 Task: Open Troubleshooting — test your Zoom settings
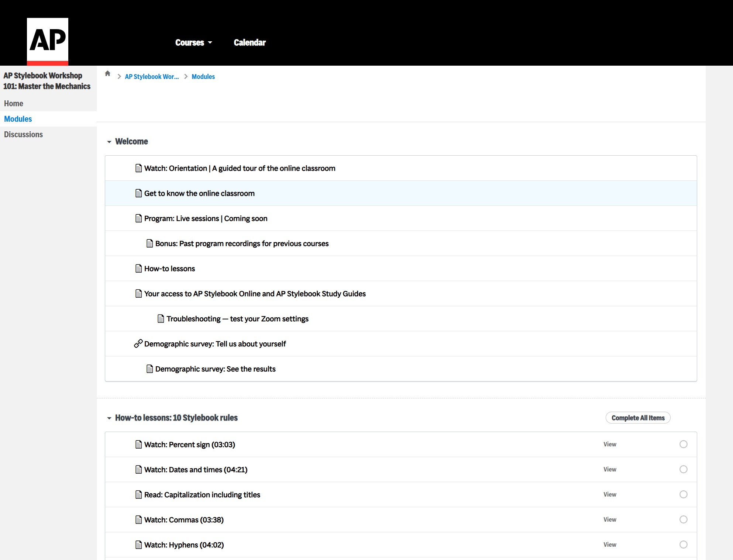(237, 319)
